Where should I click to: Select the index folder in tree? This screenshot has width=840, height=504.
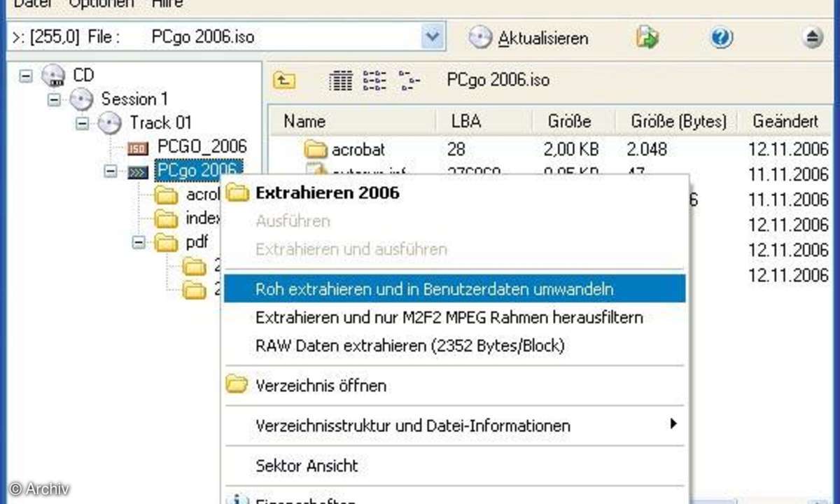202,218
